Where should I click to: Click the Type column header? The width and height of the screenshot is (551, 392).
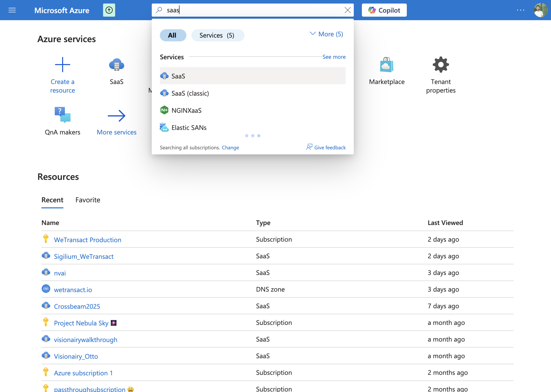pyautogui.click(x=263, y=223)
